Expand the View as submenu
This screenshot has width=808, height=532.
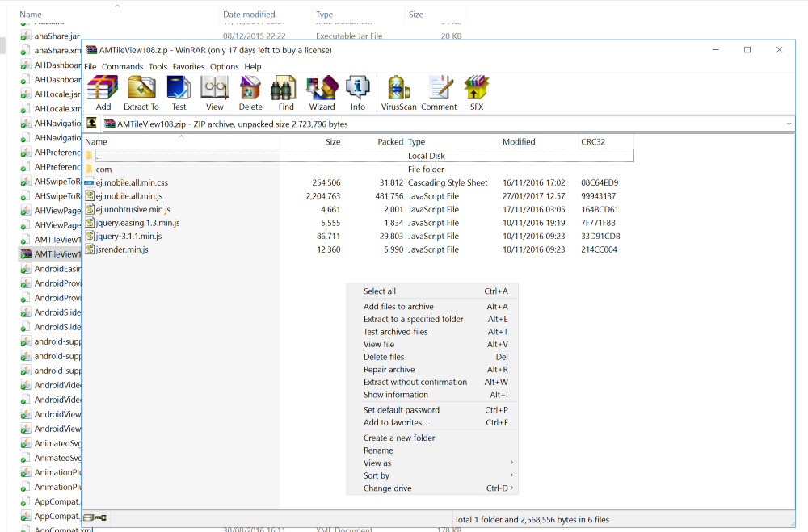click(511, 463)
